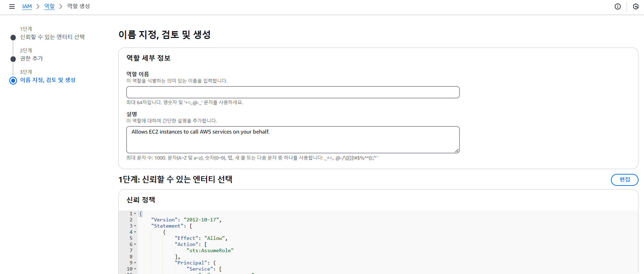Screen dimensions: 644x274
Task: Click the "Version": "2012-10-17" code line
Action: 186,220
